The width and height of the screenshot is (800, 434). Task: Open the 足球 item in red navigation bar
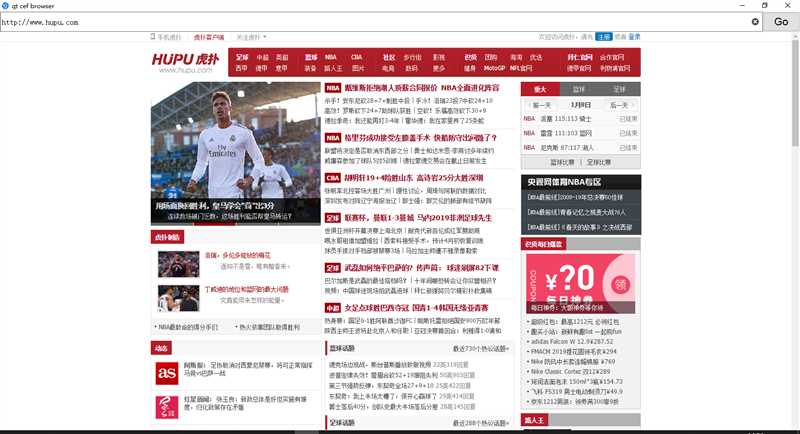242,57
